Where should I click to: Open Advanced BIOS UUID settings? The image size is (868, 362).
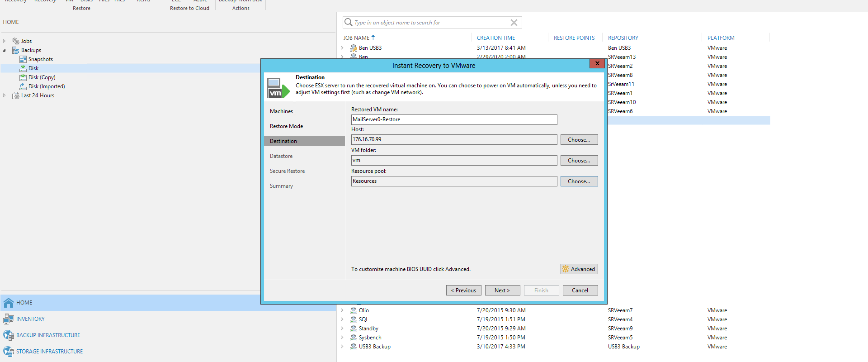pos(579,269)
